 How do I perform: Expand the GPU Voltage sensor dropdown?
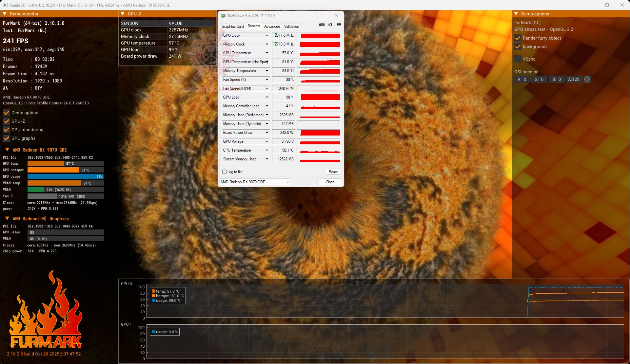click(267, 141)
